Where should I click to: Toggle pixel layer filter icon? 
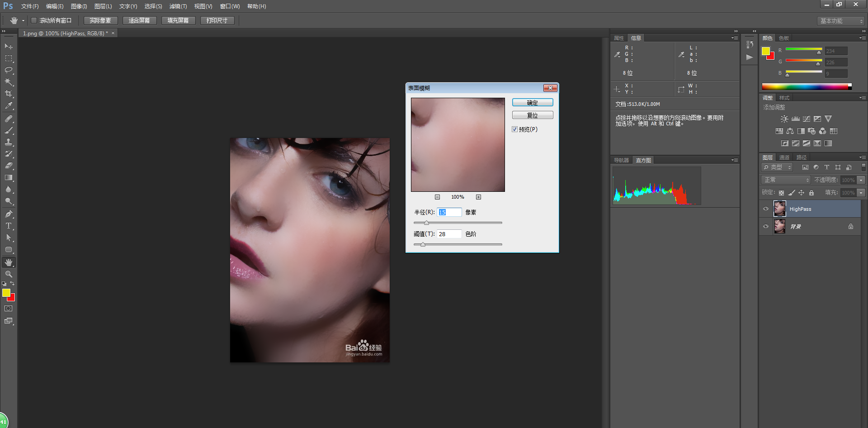(x=805, y=167)
